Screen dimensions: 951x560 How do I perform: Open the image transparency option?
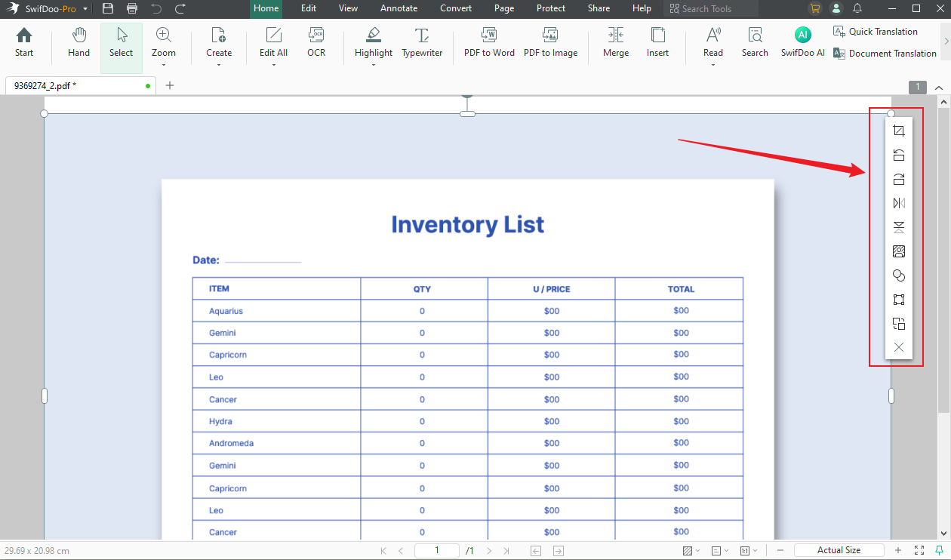point(898,275)
